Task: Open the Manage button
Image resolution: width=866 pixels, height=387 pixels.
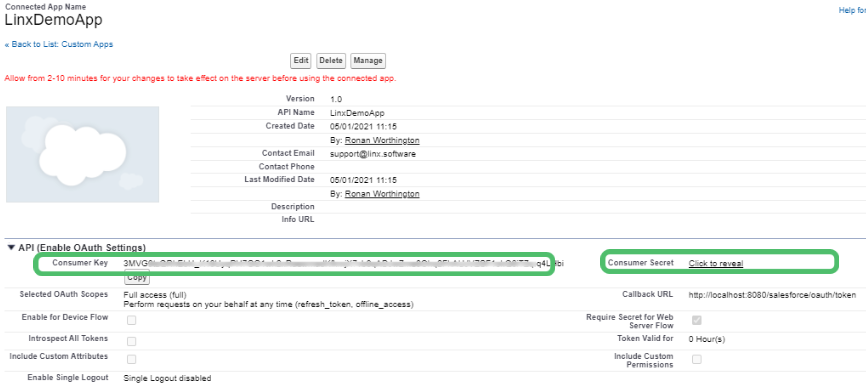Action: point(368,61)
